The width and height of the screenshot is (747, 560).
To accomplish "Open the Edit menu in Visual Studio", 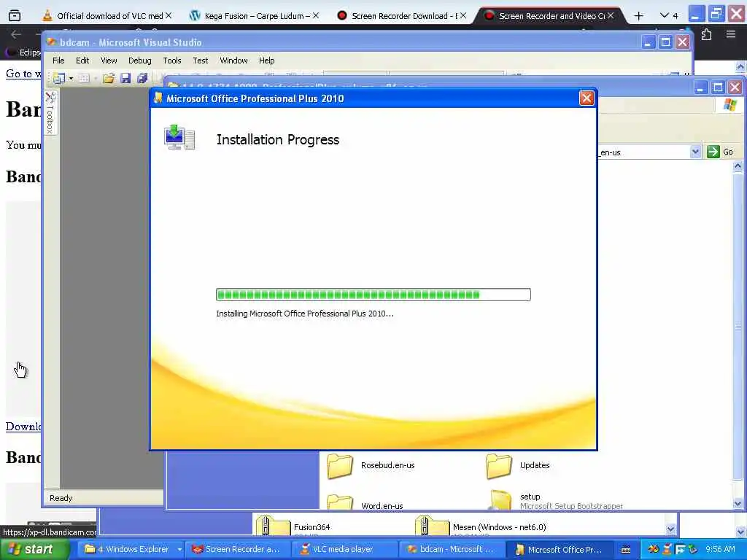I will click(x=82, y=61).
